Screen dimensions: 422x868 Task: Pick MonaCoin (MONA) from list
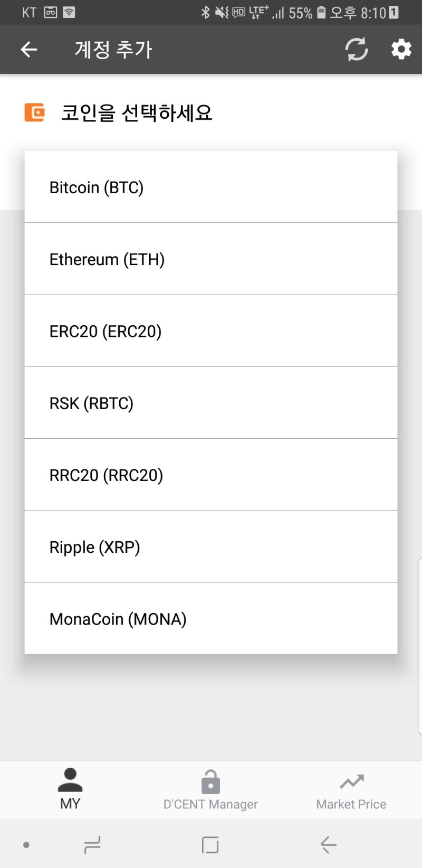click(x=210, y=618)
